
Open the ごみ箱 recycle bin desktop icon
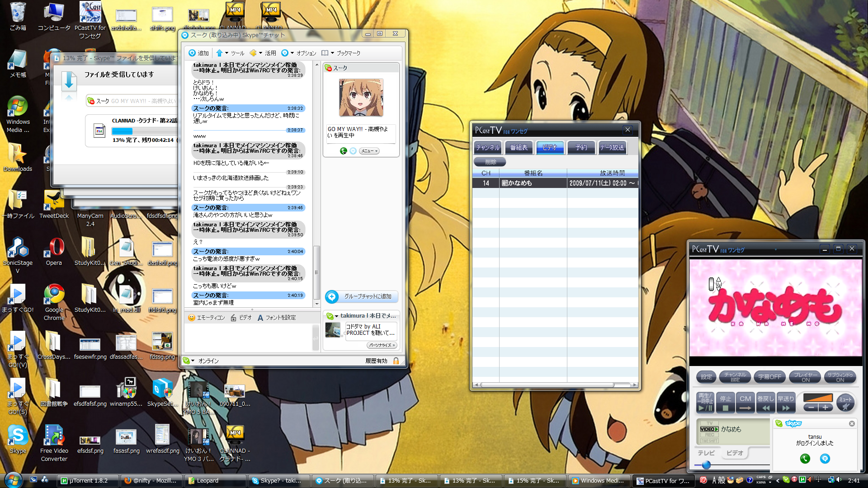[x=18, y=16]
